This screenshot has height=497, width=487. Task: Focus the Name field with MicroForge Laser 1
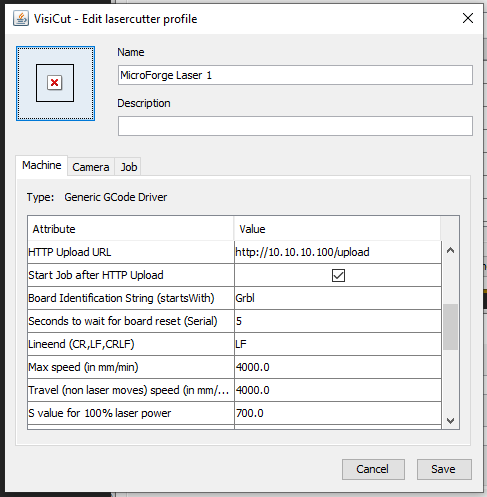295,75
